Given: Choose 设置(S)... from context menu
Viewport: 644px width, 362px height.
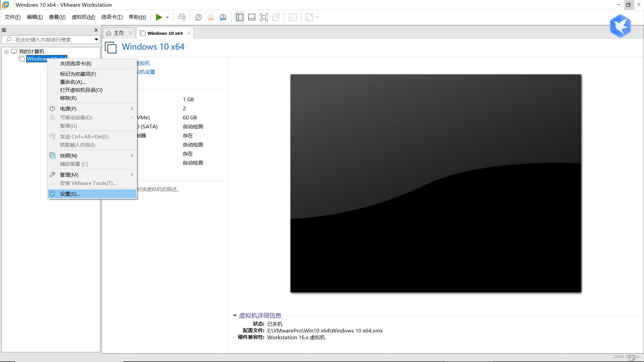Looking at the screenshot, I should 92,194.
